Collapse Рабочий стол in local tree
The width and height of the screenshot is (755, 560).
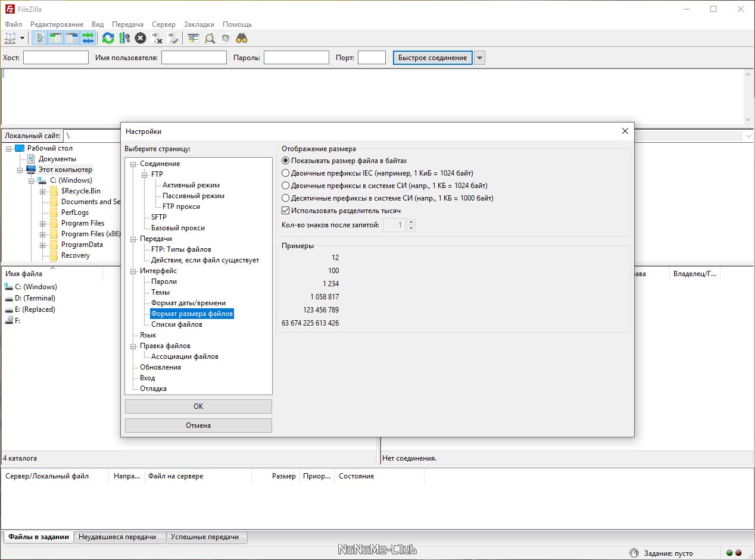tap(9, 148)
